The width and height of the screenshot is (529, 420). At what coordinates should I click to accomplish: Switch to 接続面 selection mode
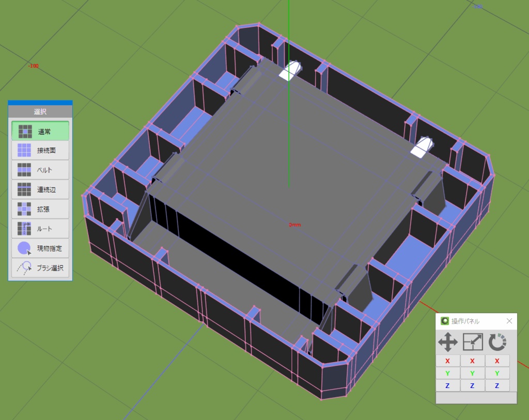tap(40, 150)
